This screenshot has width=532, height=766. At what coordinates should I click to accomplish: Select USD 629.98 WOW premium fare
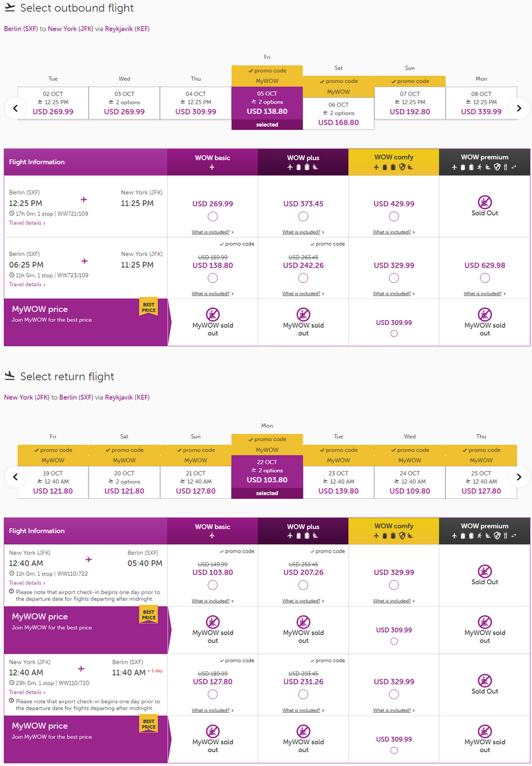point(485,278)
